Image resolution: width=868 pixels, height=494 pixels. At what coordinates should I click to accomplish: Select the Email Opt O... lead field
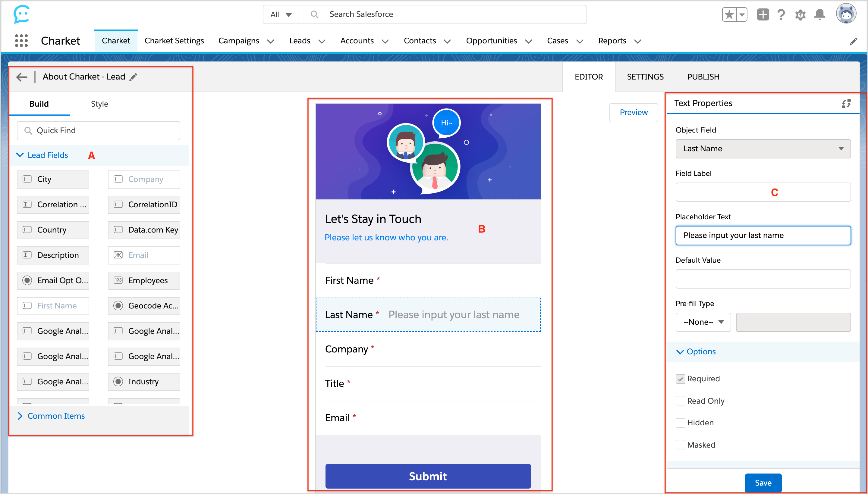tap(53, 281)
